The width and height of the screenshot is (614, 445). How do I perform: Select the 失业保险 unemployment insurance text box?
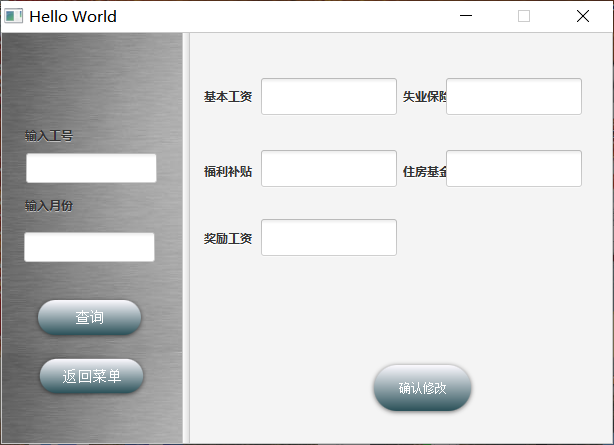point(514,97)
